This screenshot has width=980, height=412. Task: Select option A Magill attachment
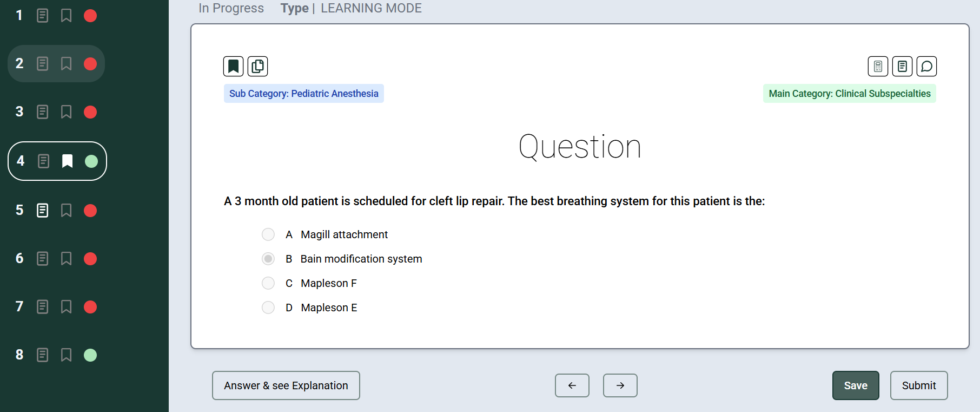268,234
